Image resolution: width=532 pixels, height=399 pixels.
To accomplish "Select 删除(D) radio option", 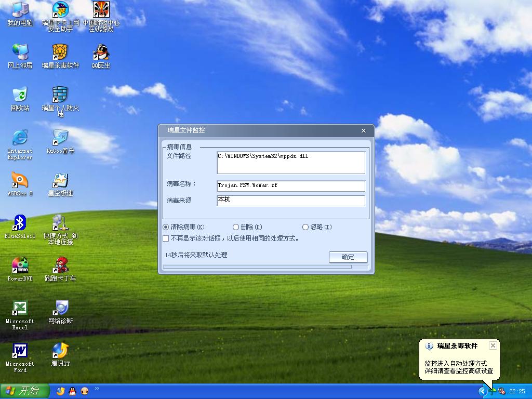I will click(247, 227).
